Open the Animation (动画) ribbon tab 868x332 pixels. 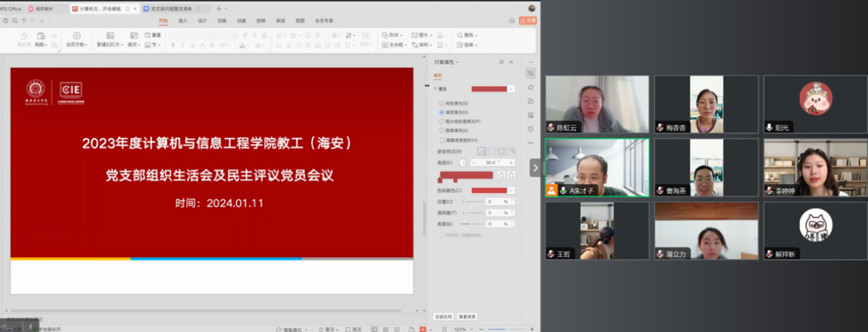coord(241,21)
